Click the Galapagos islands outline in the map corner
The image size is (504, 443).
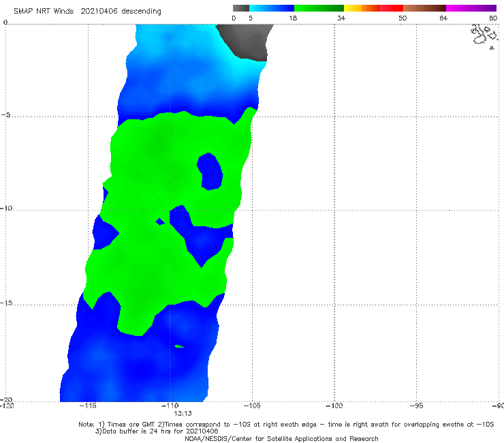tap(484, 36)
